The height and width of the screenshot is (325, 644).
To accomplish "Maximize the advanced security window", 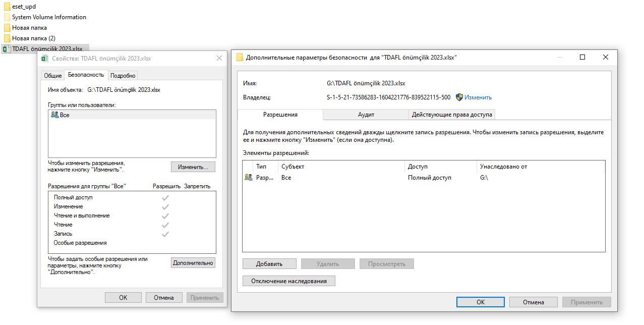I will point(582,58).
